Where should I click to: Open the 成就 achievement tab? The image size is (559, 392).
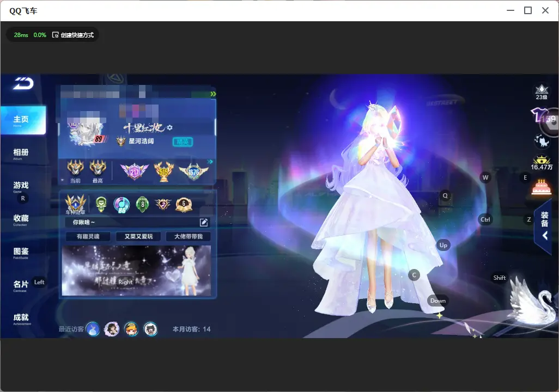tap(21, 318)
